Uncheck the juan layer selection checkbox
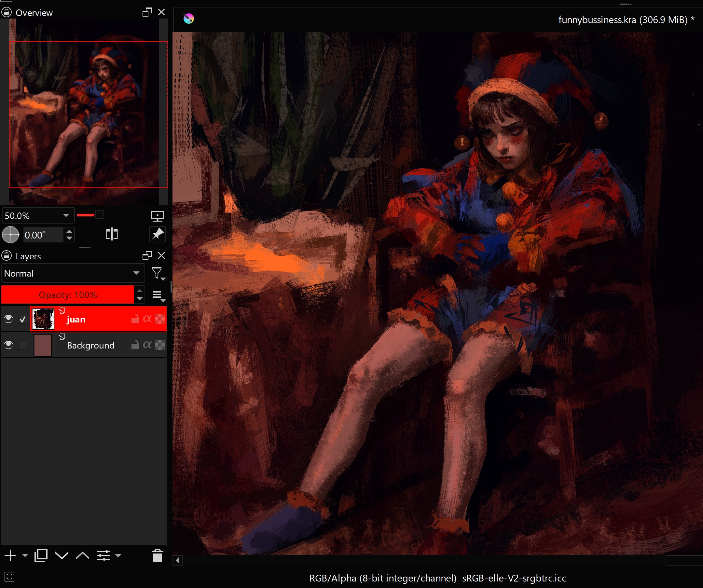 pyautogui.click(x=23, y=319)
